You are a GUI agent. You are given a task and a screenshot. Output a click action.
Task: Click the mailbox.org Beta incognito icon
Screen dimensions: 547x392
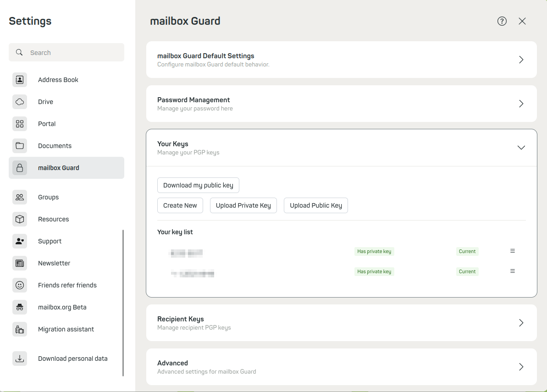click(x=20, y=307)
